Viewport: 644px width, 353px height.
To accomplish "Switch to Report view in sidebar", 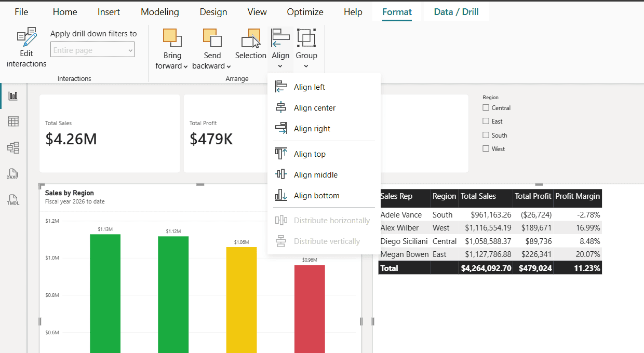I will pos(13,96).
